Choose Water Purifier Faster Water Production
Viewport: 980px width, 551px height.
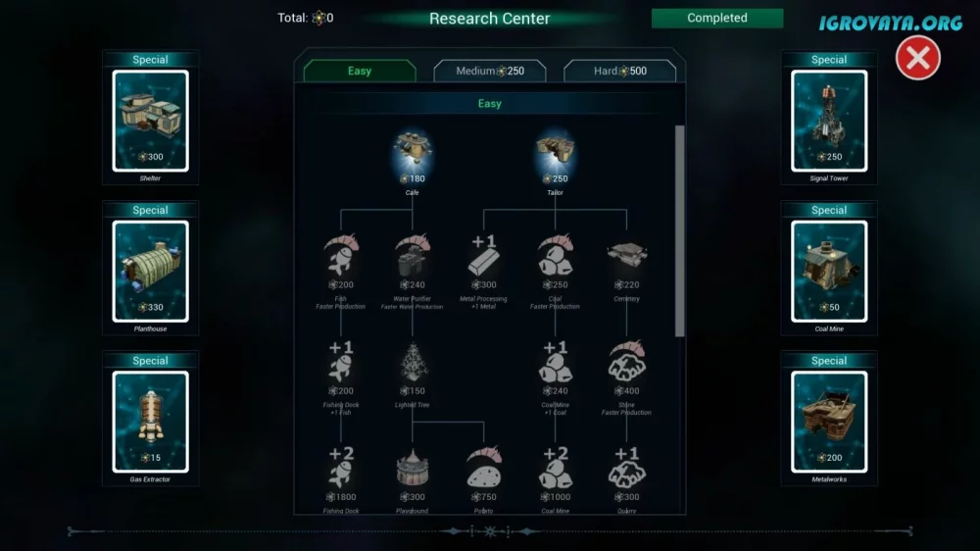(413, 255)
